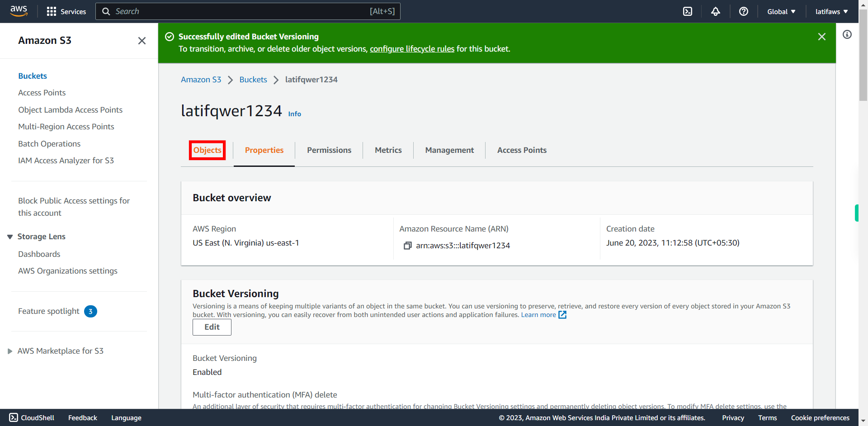Click the CloudShell icon in footer
This screenshot has height=426, width=868.
coord(14,417)
